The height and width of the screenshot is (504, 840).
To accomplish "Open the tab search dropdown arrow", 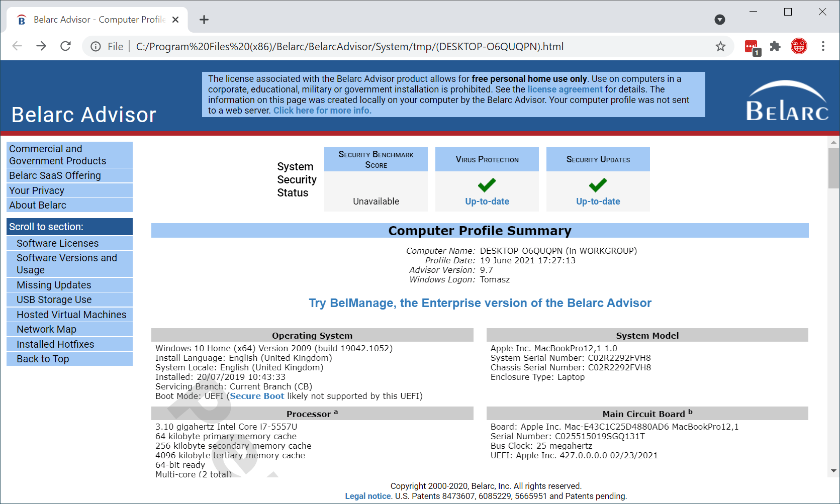I will click(720, 20).
